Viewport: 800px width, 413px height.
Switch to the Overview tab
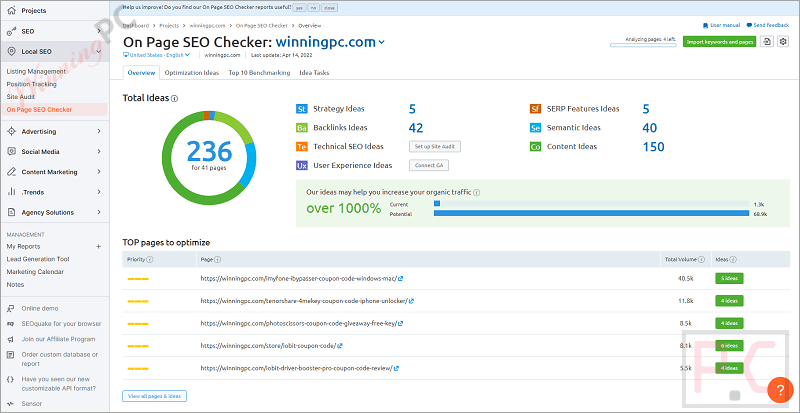141,73
